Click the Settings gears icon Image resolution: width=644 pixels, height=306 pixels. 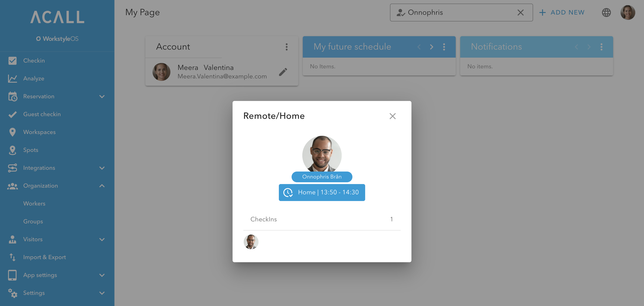pyautogui.click(x=12, y=293)
